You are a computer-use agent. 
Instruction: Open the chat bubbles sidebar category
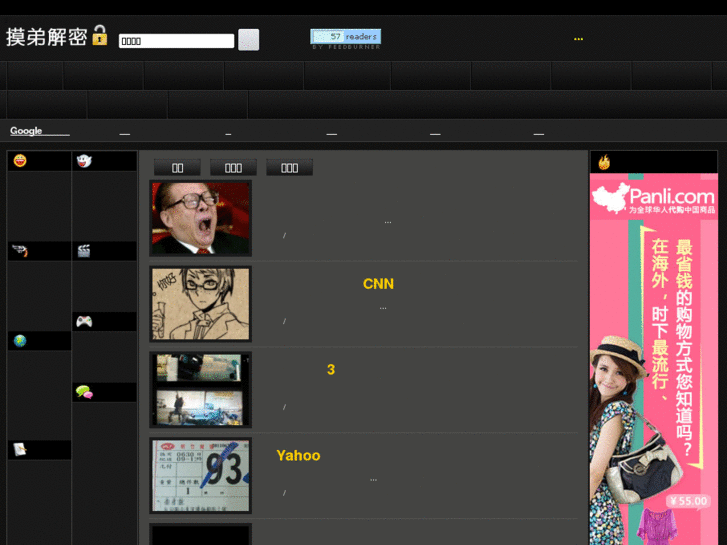tap(84, 392)
